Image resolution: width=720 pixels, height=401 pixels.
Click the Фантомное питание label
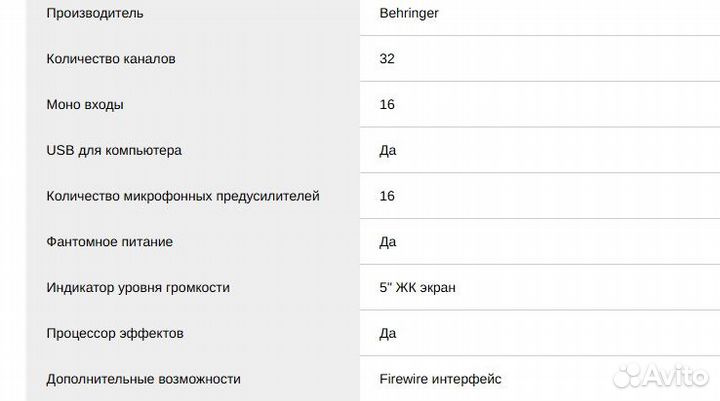pyautogui.click(x=110, y=242)
